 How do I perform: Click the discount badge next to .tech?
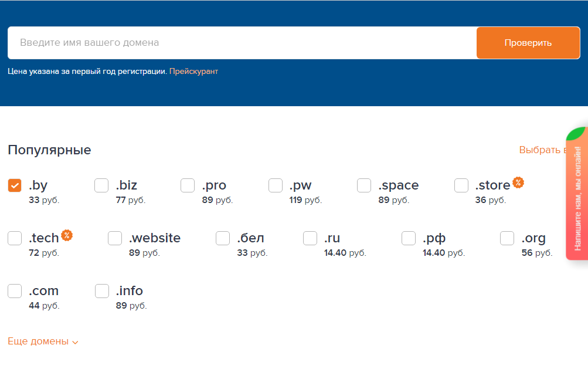pos(67,235)
